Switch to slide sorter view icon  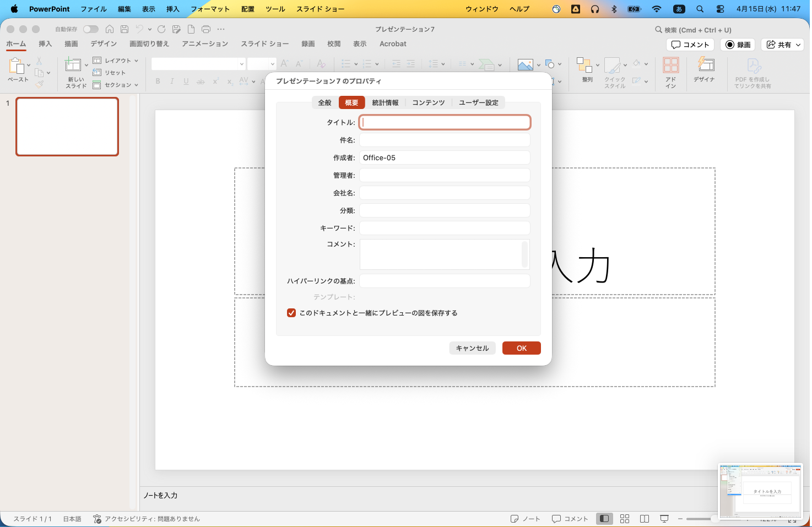[x=625, y=519]
